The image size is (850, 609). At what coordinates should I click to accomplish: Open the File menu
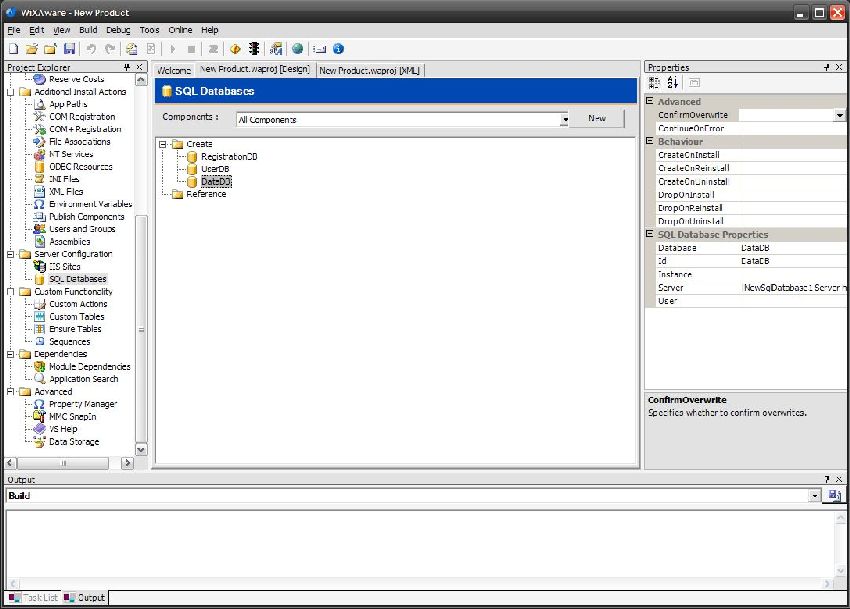point(14,30)
